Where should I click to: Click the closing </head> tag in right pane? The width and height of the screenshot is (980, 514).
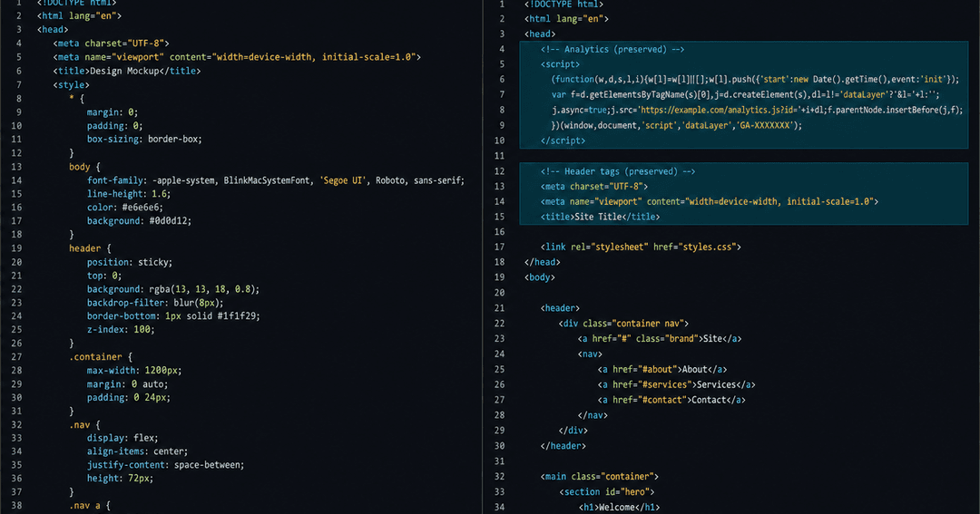tap(543, 262)
